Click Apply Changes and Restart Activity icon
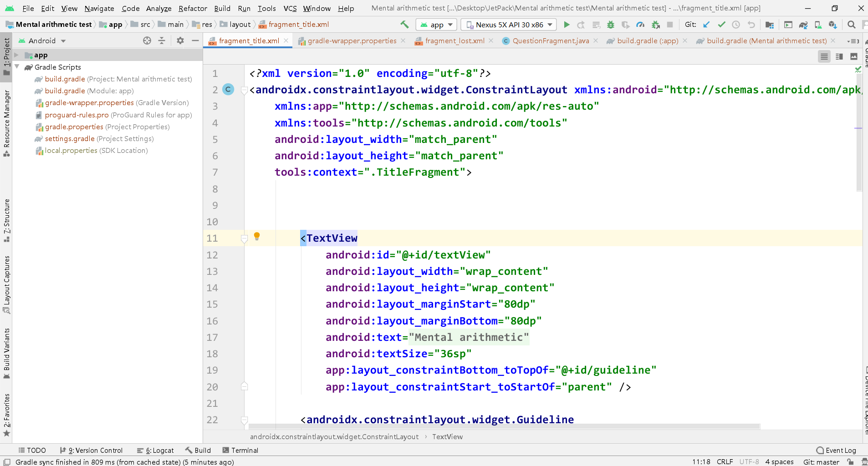Viewport: 868px width, 466px height. [x=581, y=25]
